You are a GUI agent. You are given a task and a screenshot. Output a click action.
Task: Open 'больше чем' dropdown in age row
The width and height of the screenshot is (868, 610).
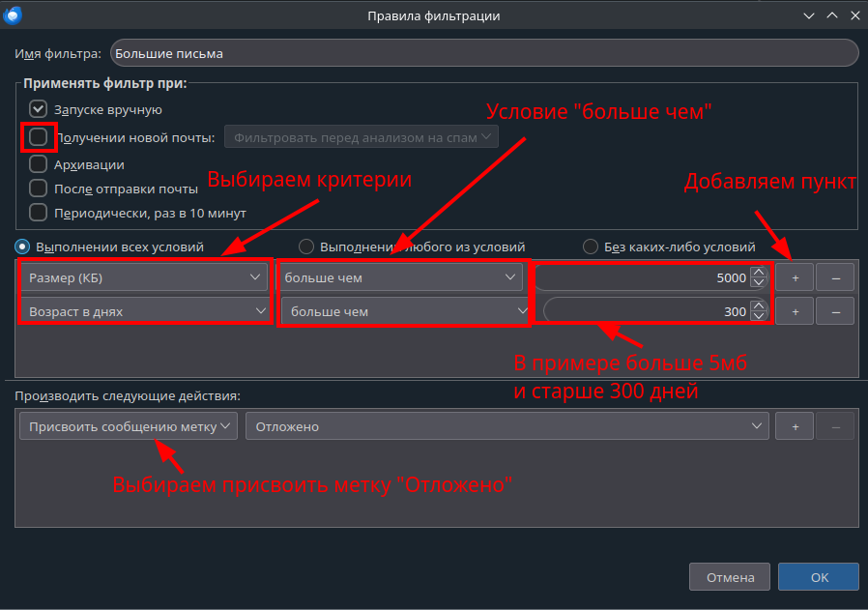pyautogui.click(x=405, y=311)
